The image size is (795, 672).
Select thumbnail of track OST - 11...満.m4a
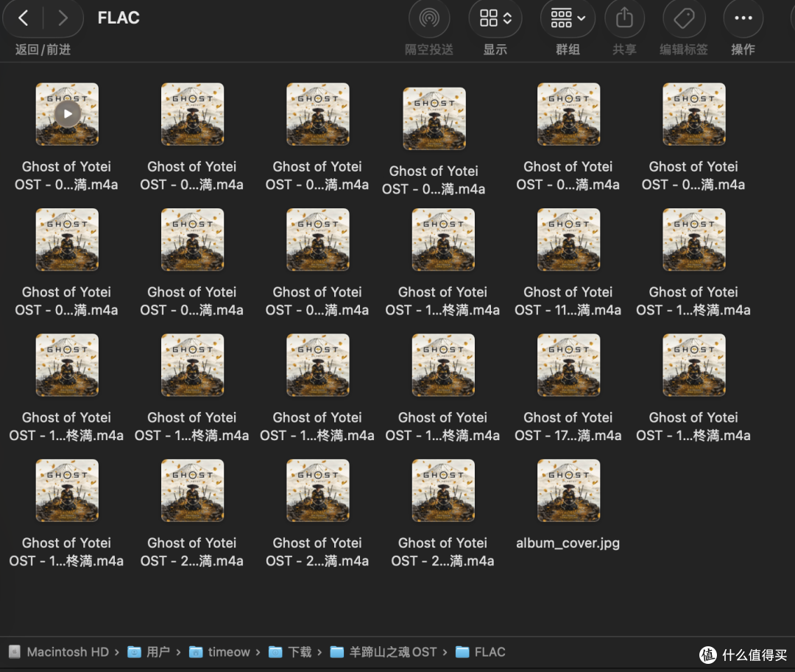[x=568, y=239]
